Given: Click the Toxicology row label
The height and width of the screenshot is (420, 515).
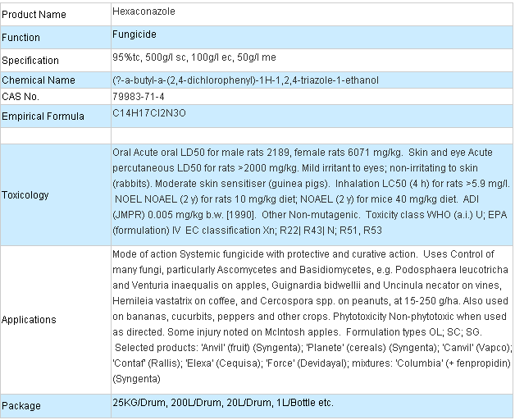Looking at the screenshot, I should pyautogui.click(x=25, y=195).
